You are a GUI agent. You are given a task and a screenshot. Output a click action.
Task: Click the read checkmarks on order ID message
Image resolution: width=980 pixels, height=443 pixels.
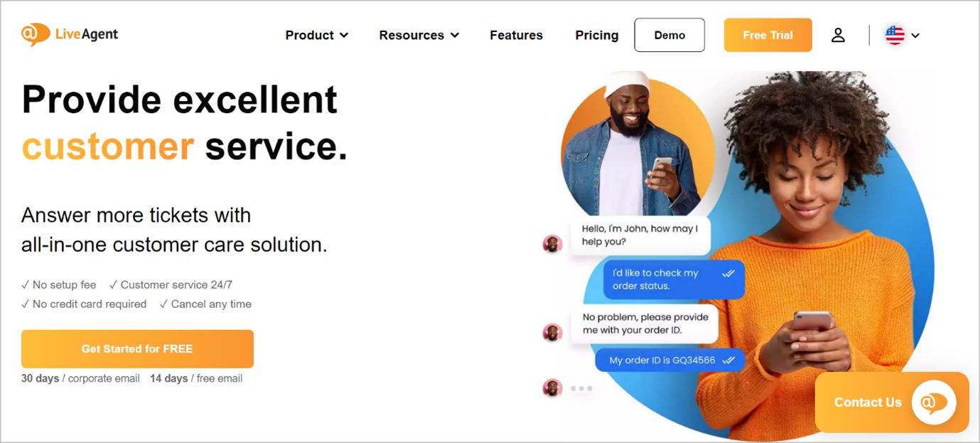click(x=728, y=361)
